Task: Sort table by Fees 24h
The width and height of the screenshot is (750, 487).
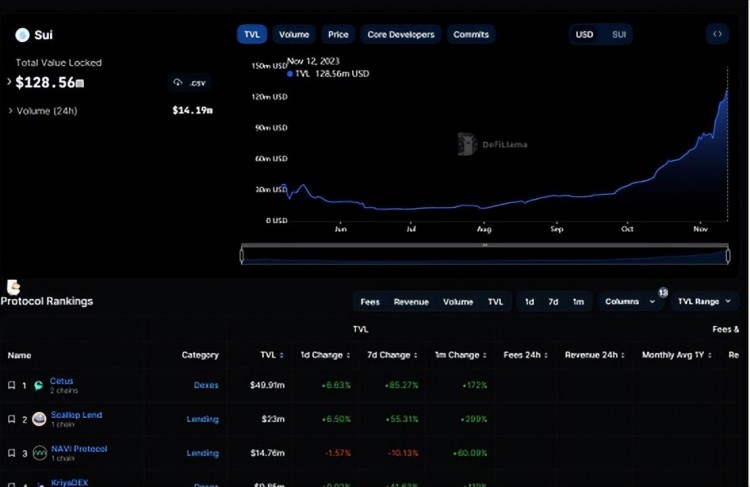Action: point(546,355)
